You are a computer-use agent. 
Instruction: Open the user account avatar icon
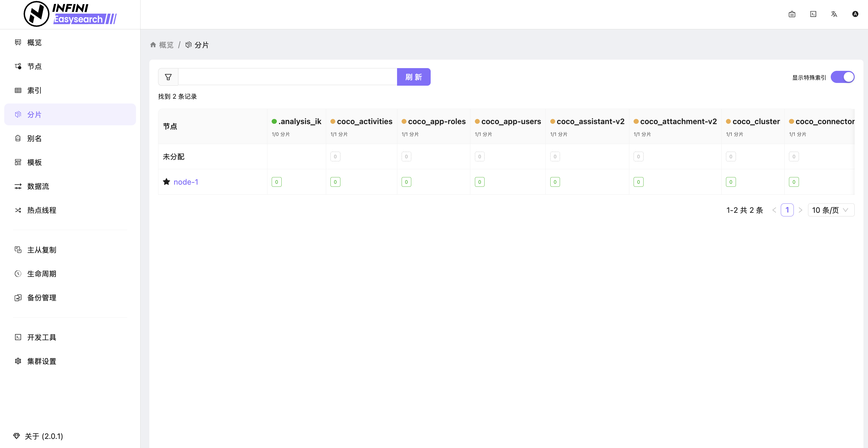(x=855, y=14)
